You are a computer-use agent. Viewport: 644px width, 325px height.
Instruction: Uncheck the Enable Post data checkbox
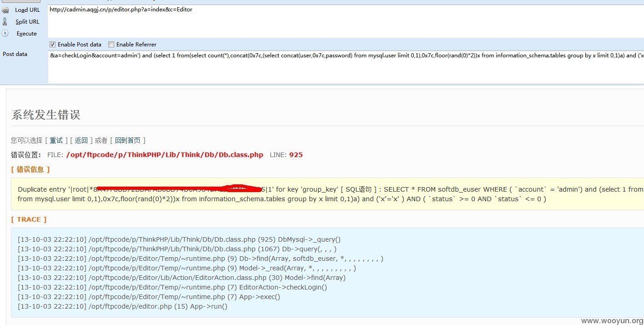click(x=52, y=44)
